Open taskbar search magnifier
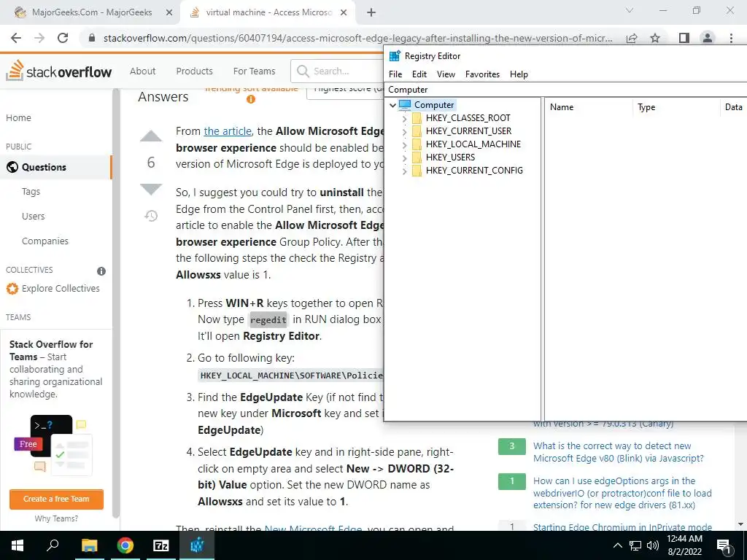This screenshot has height=560, width=747. pos(53,545)
